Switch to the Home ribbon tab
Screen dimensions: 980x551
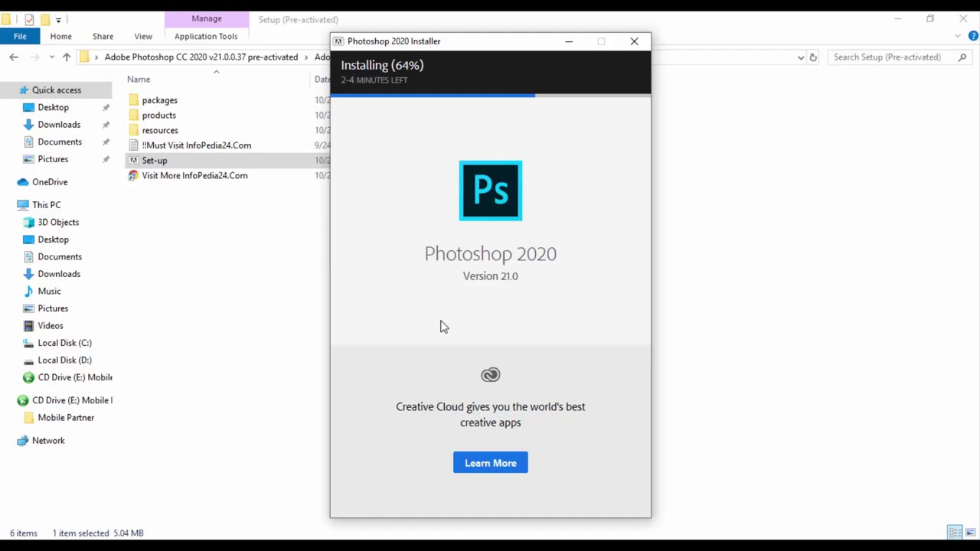pyautogui.click(x=60, y=36)
